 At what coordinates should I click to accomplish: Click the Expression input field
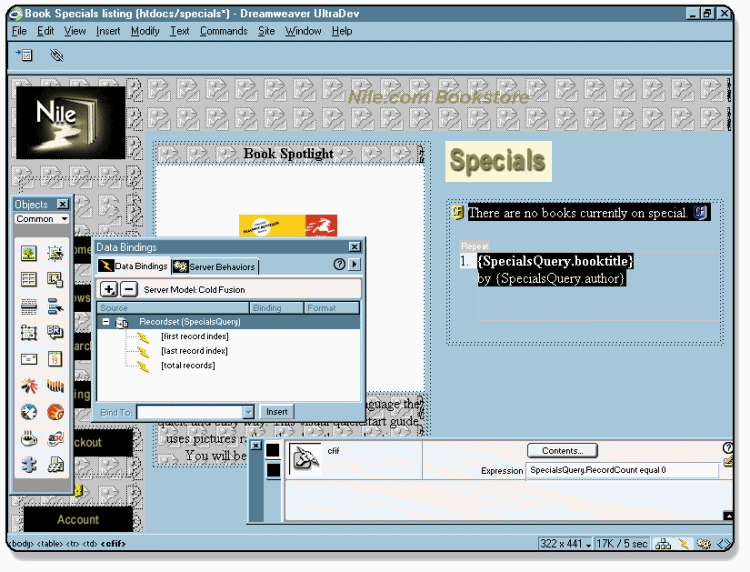click(622, 470)
